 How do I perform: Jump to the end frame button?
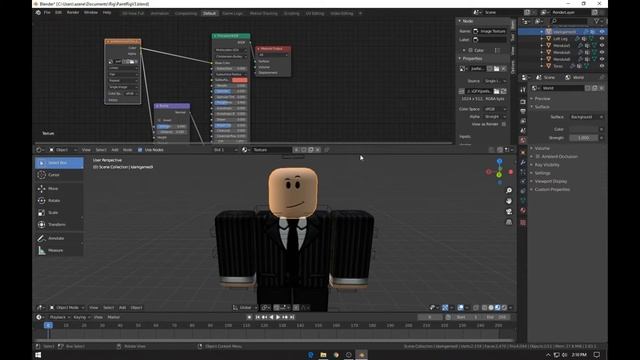coord(292,317)
